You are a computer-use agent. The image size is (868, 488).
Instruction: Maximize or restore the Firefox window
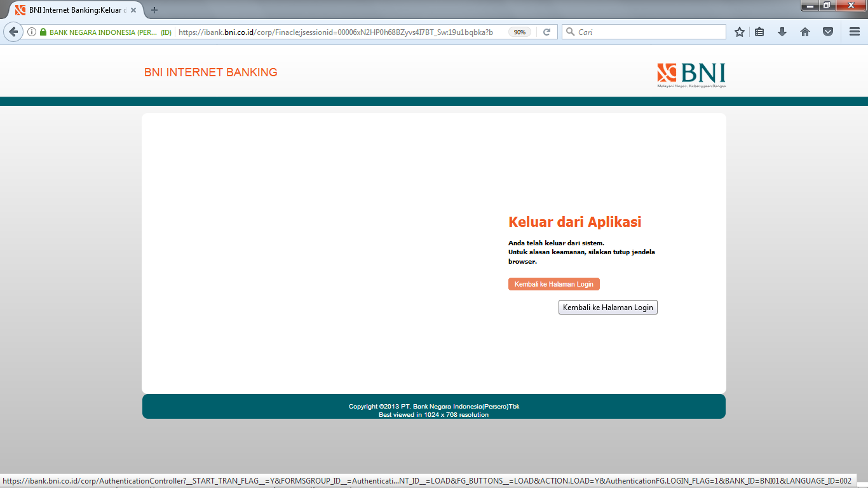click(826, 6)
